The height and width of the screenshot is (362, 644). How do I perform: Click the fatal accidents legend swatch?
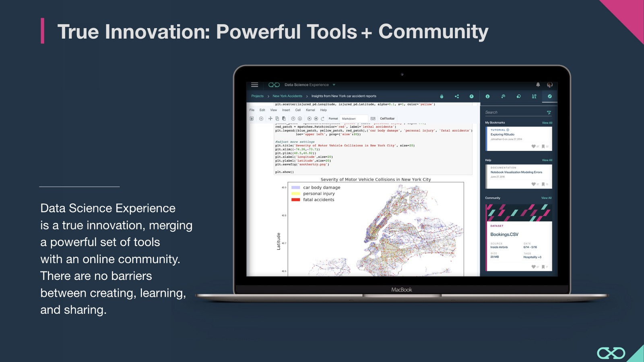coord(296,200)
